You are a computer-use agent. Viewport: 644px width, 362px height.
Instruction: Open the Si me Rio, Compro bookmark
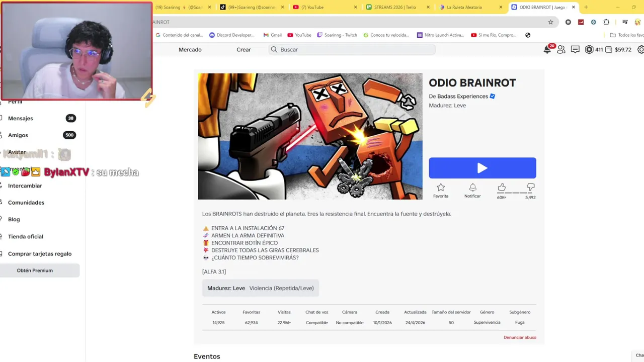click(494, 35)
